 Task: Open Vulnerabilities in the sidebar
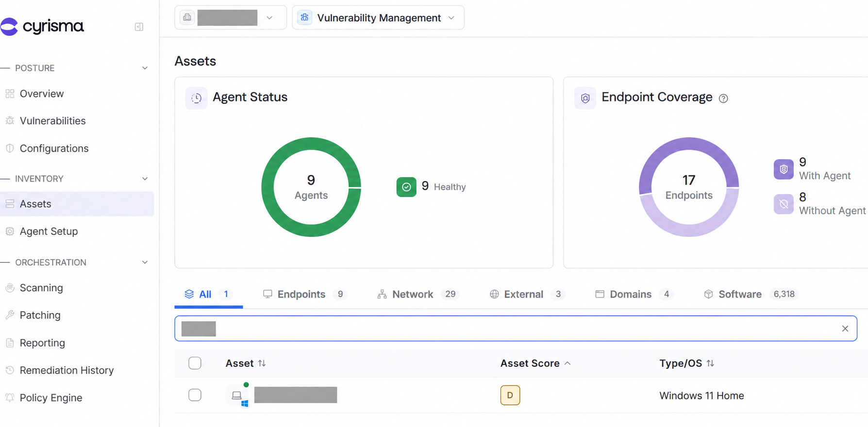pyautogui.click(x=52, y=121)
